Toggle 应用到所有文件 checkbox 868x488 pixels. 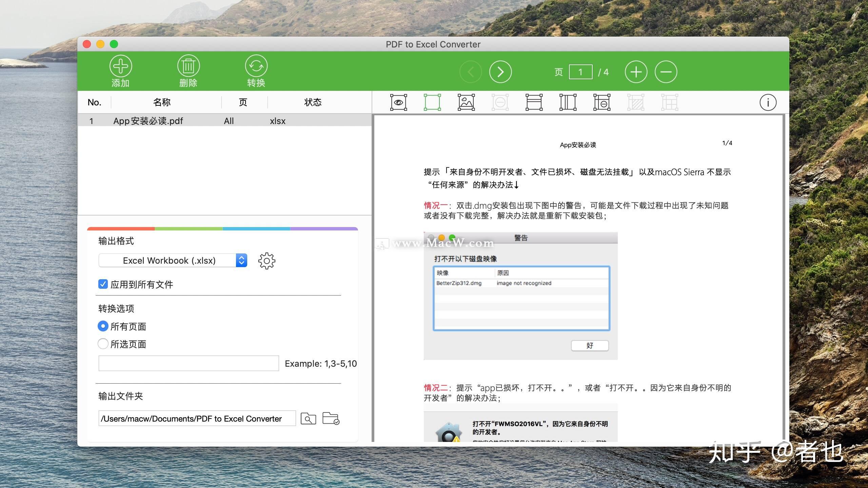pyautogui.click(x=103, y=284)
